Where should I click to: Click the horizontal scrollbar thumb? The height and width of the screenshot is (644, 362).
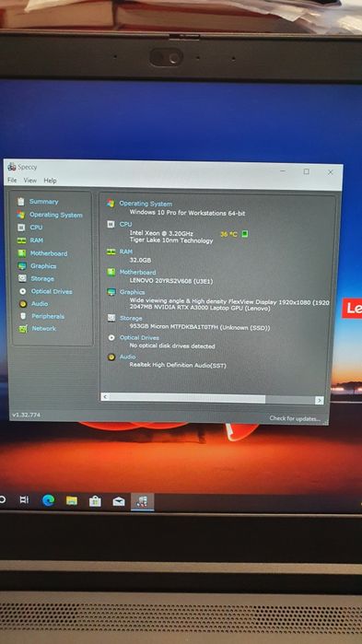coord(188,398)
